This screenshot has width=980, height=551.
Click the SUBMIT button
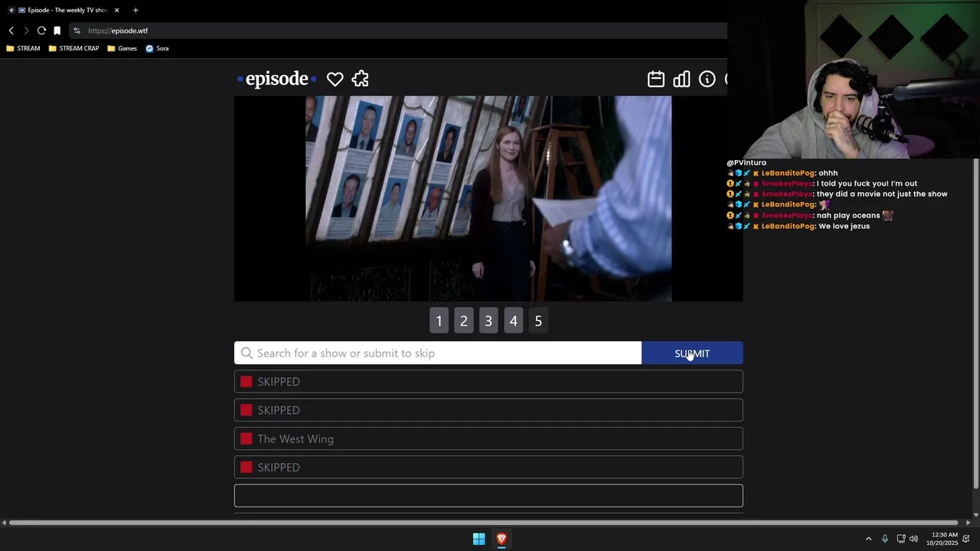[692, 353]
